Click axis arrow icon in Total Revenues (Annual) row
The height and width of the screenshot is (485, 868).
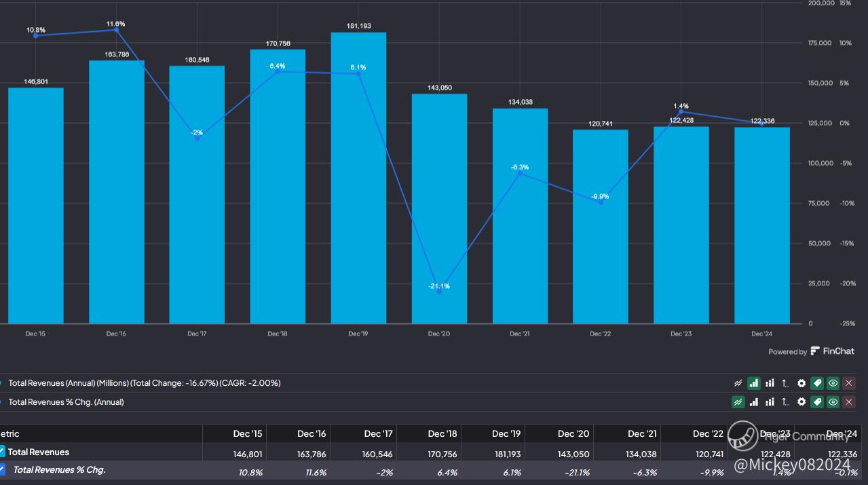(x=785, y=383)
